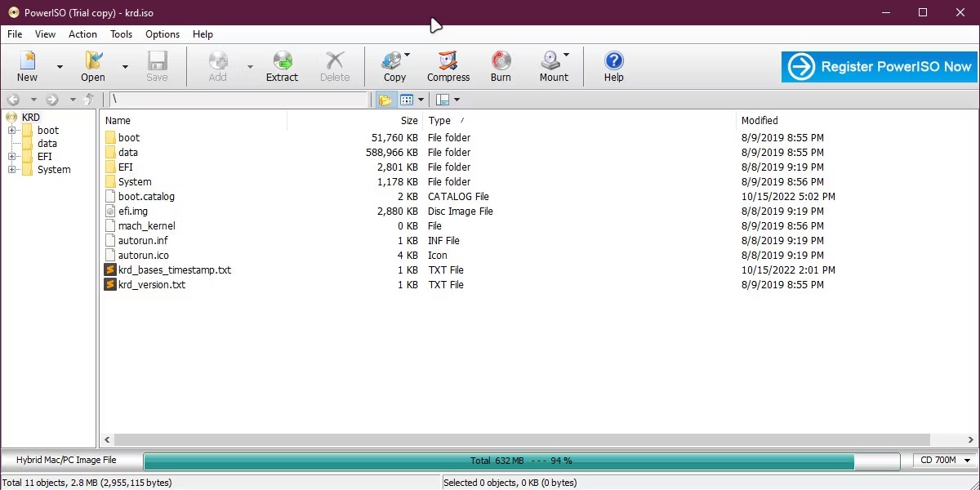This screenshot has width=980, height=490.
Task: Go forward with the navigation arrow
Action: [52, 100]
